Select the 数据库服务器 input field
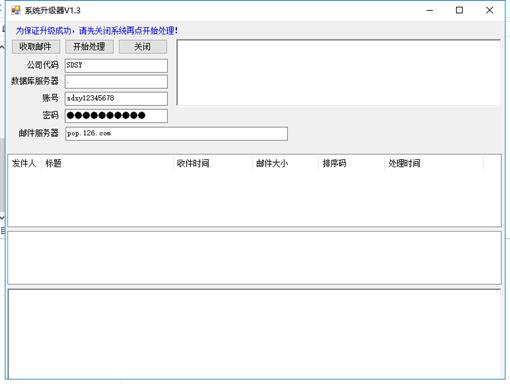Viewport: 510px width, 384px height. (116, 82)
